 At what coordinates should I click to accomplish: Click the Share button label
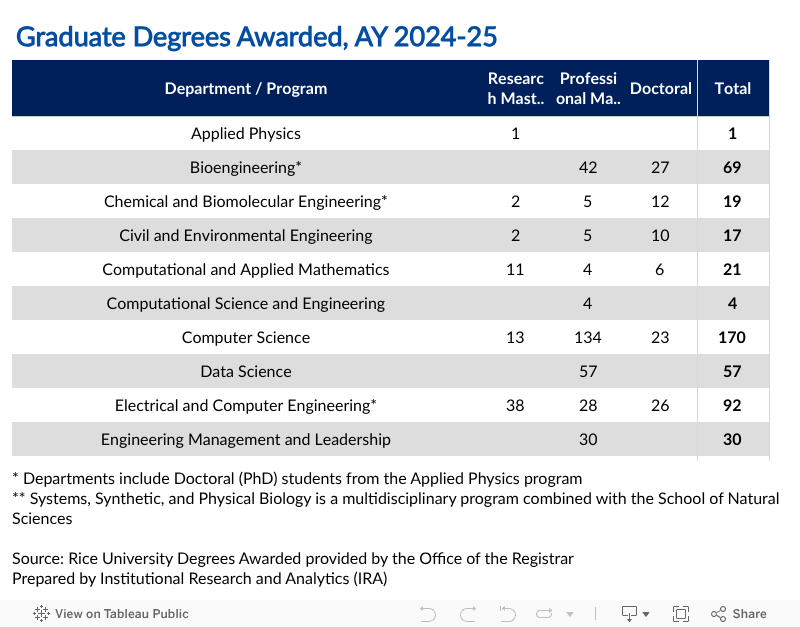[748, 613]
